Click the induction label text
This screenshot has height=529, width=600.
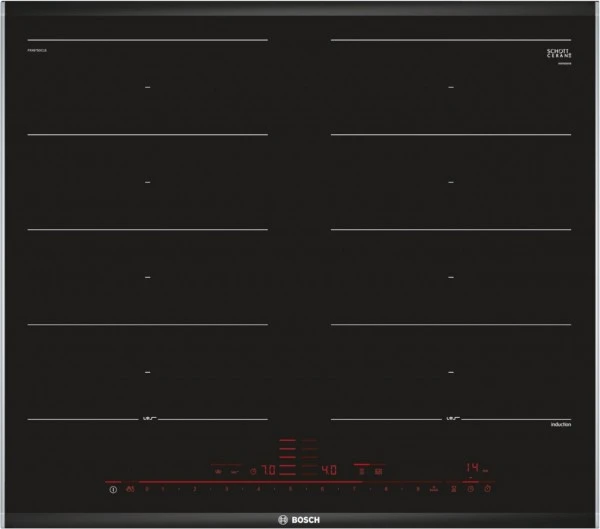560,426
